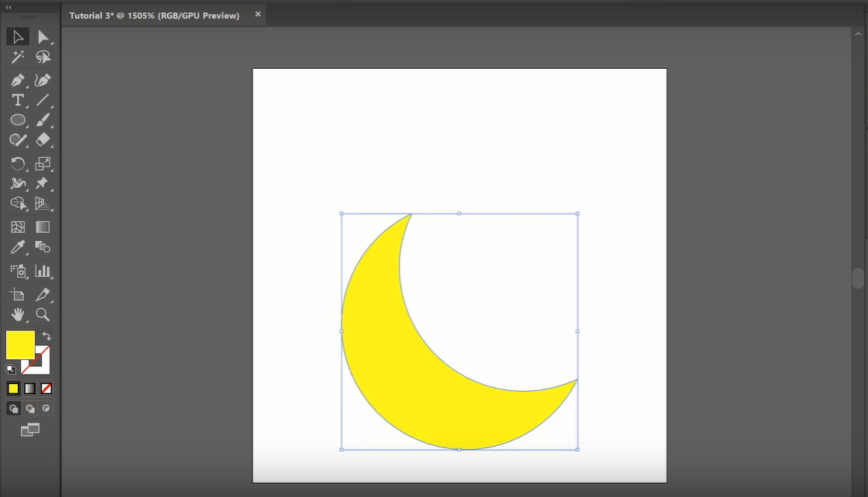Select the Magic Wand tool
This screenshot has width=868, height=497.
coord(17,57)
